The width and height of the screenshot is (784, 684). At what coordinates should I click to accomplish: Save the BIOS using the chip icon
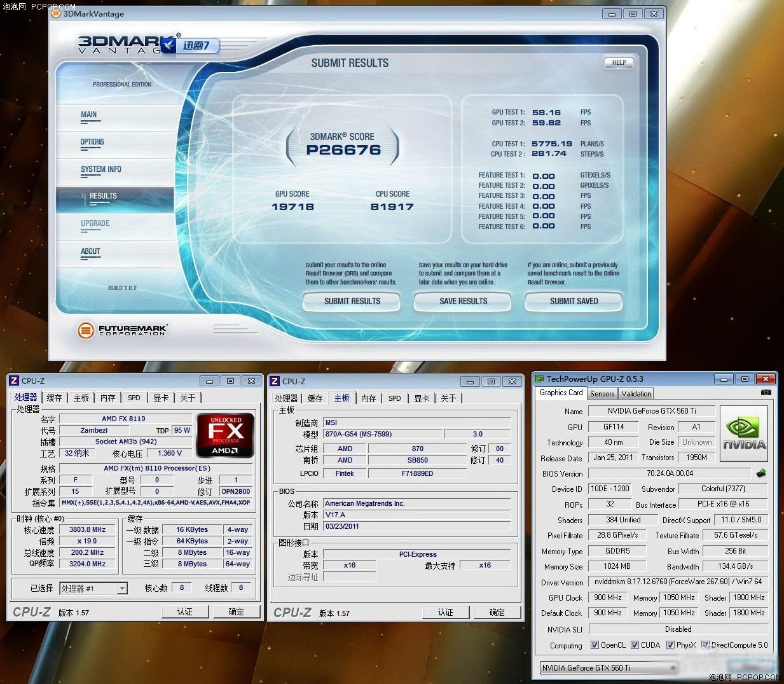(761, 473)
